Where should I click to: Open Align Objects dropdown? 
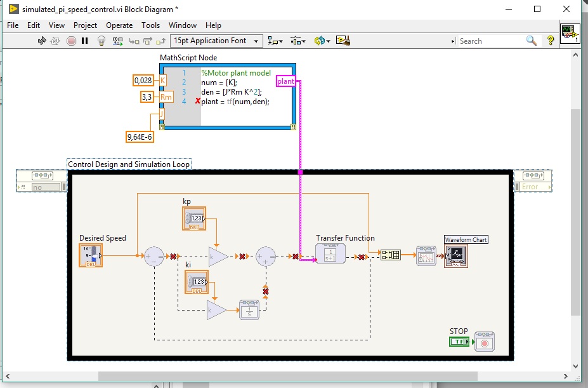[x=275, y=41]
